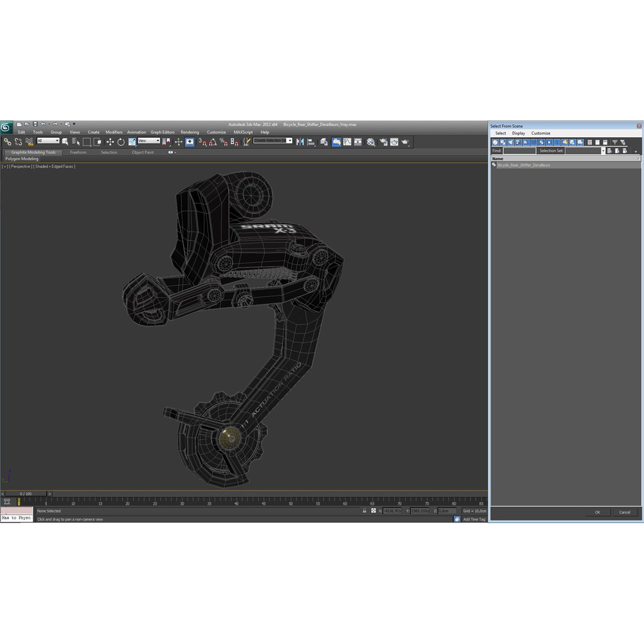Viewport: 644px width, 644px height.
Task: Activate the Select and Rotate tool
Action: tap(120, 142)
